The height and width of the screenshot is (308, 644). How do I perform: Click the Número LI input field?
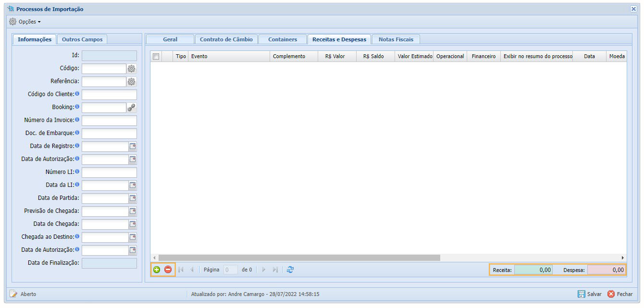[109, 172]
